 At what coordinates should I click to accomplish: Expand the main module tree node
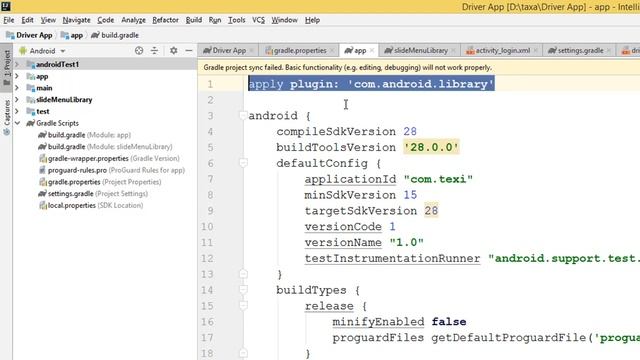point(17,88)
